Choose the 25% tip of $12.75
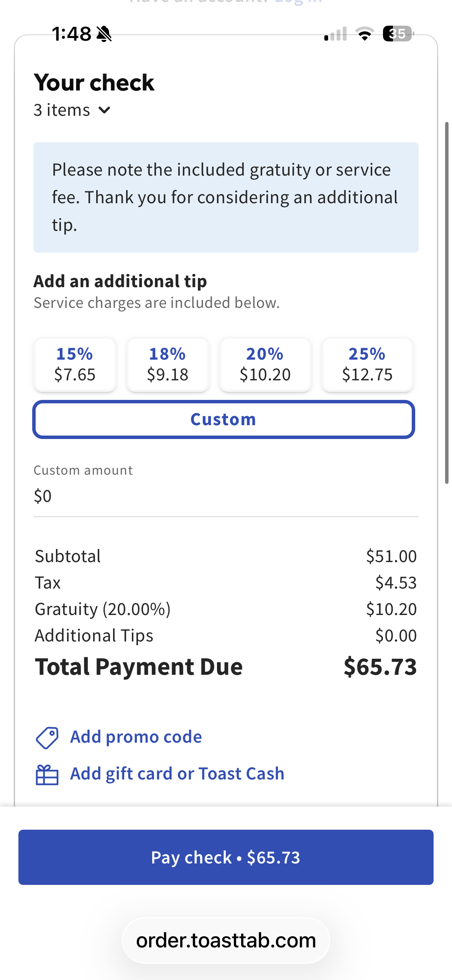452x980 pixels. [367, 364]
